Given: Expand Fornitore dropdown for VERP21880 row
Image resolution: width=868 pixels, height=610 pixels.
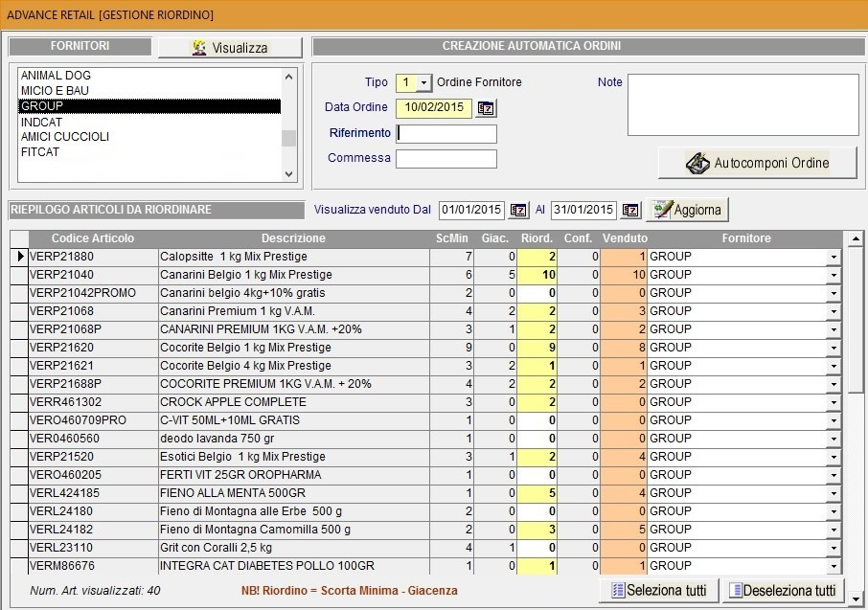Looking at the screenshot, I should tap(834, 257).
